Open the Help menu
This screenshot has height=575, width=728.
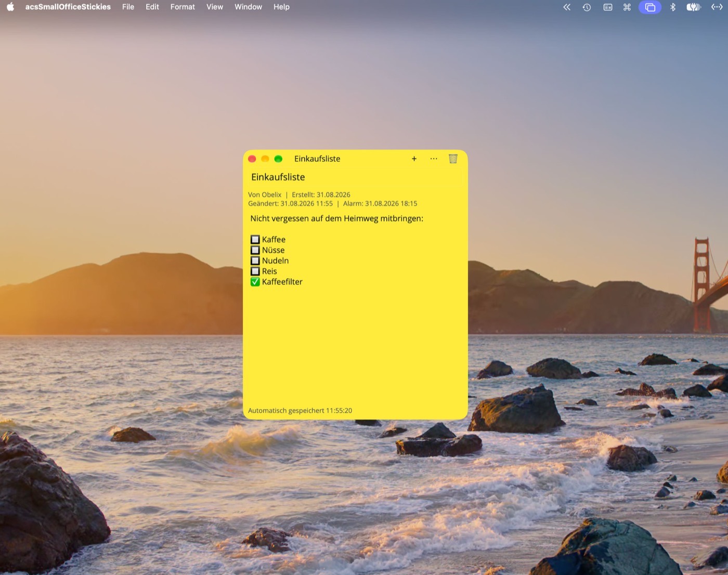click(x=281, y=7)
